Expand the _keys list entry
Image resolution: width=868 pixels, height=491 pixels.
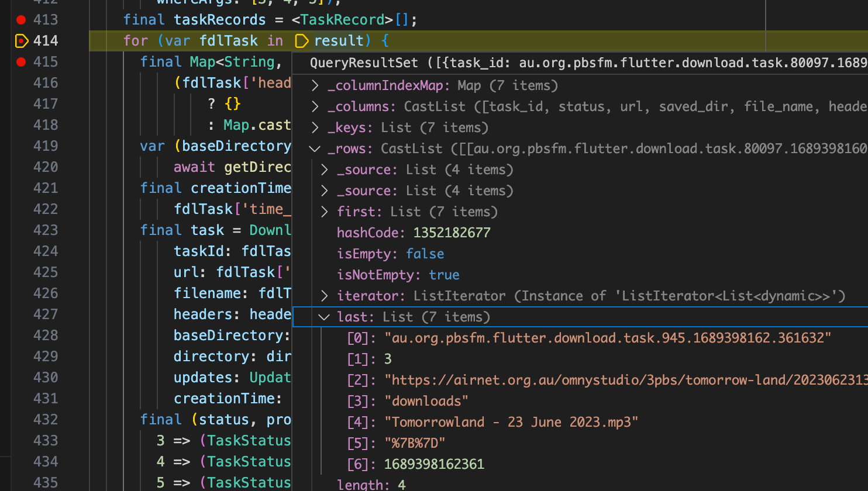[315, 127]
